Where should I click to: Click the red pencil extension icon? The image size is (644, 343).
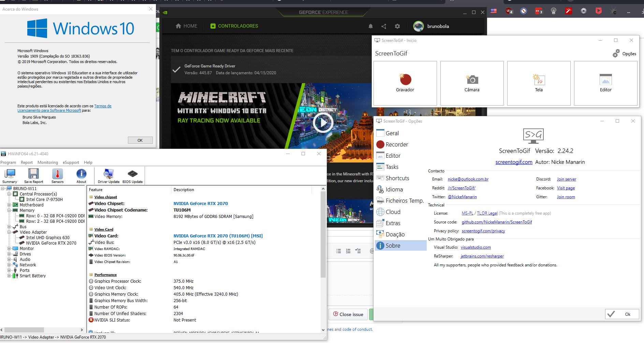click(x=569, y=11)
